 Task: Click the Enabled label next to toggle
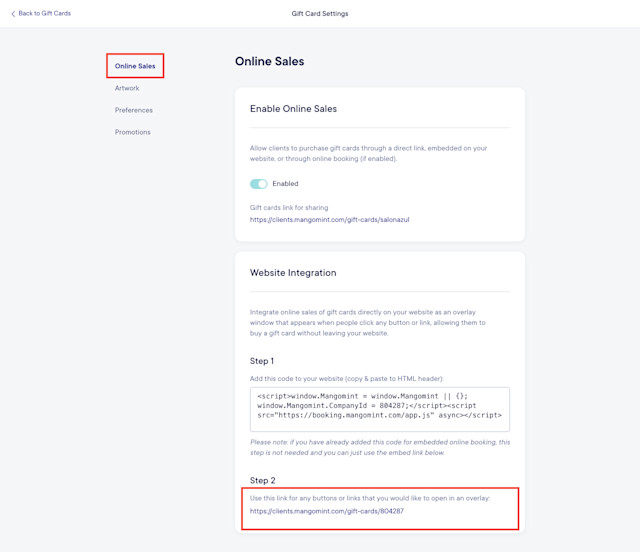pos(285,184)
